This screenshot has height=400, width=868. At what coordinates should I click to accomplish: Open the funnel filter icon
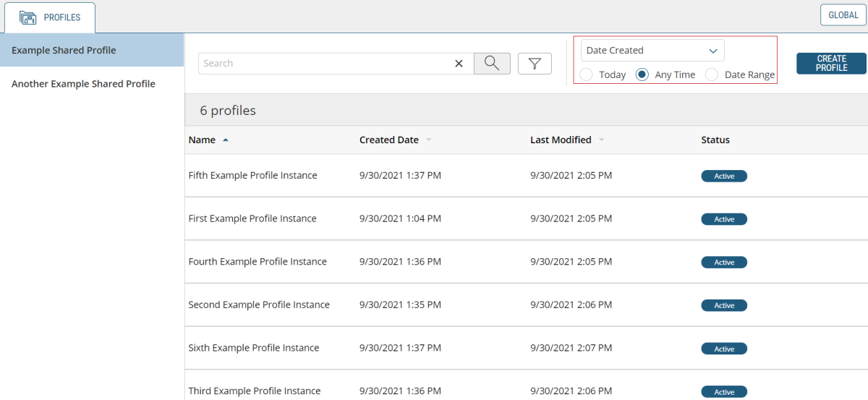point(535,64)
